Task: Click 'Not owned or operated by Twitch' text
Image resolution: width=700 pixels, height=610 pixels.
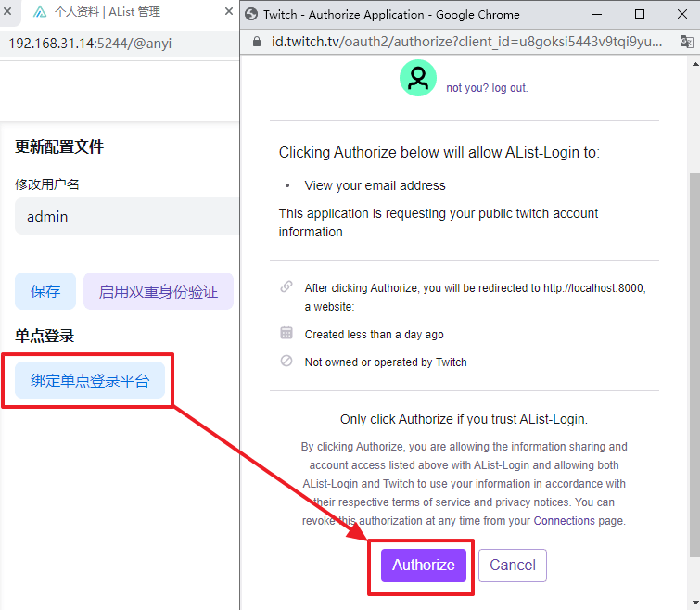Action: click(386, 362)
